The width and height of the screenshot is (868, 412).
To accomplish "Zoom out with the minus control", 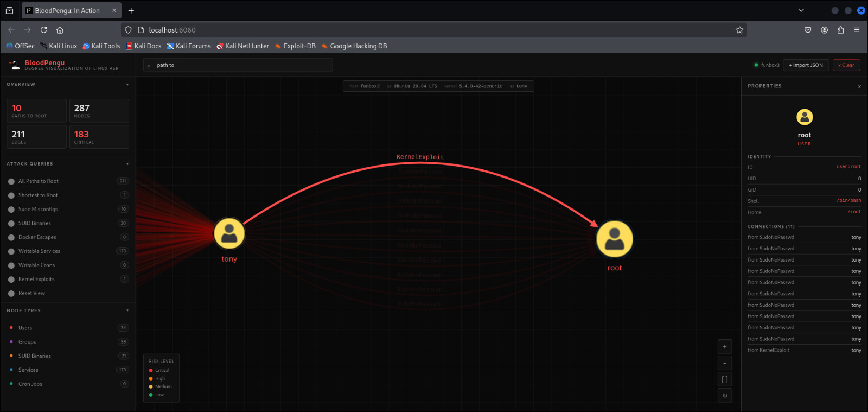I will pyautogui.click(x=725, y=363).
